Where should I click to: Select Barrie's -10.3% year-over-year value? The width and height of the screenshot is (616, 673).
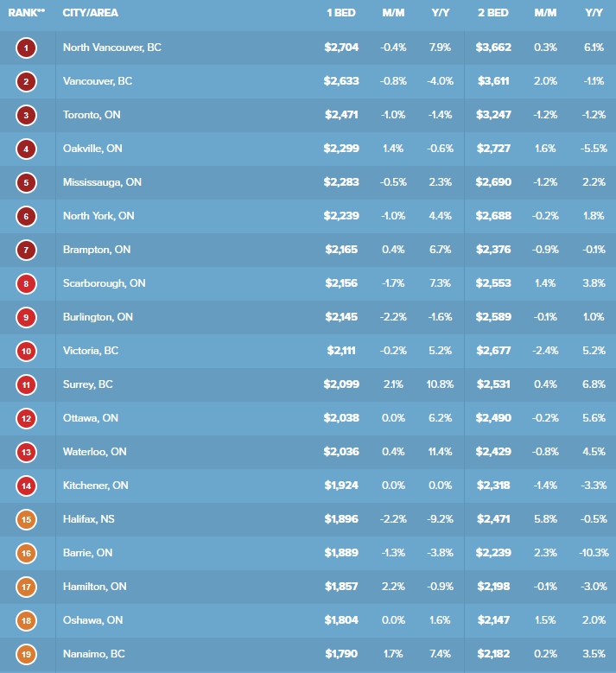(x=593, y=553)
